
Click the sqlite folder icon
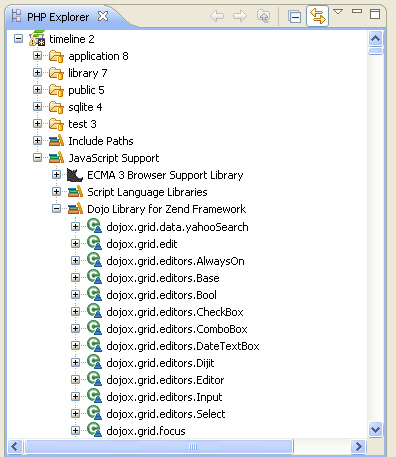[x=56, y=107]
